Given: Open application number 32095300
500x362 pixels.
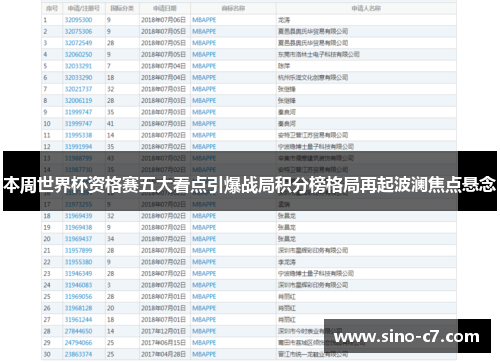Looking at the screenshot, I should (x=78, y=20).
